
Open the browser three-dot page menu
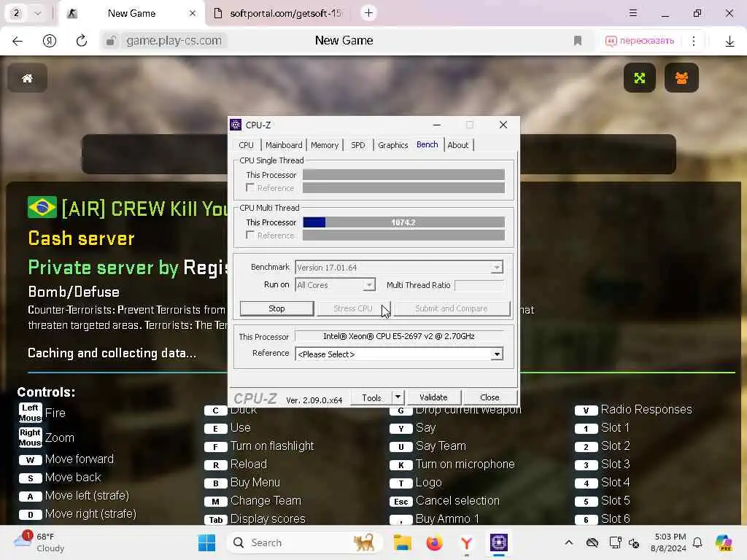(694, 41)
